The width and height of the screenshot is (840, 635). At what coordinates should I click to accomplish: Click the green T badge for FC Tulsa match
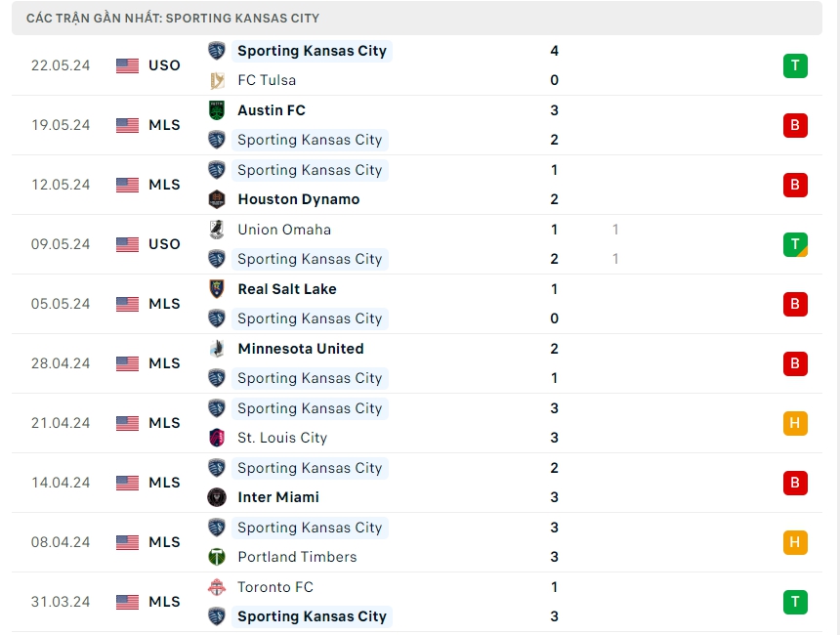(x=795, y=65)
